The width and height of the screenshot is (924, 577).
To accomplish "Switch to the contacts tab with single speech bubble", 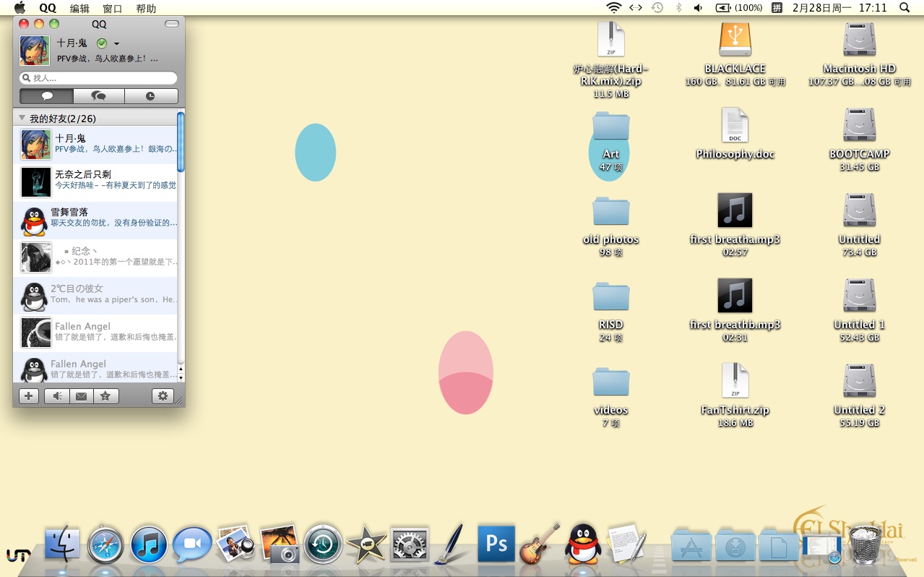I will point(47,96).
